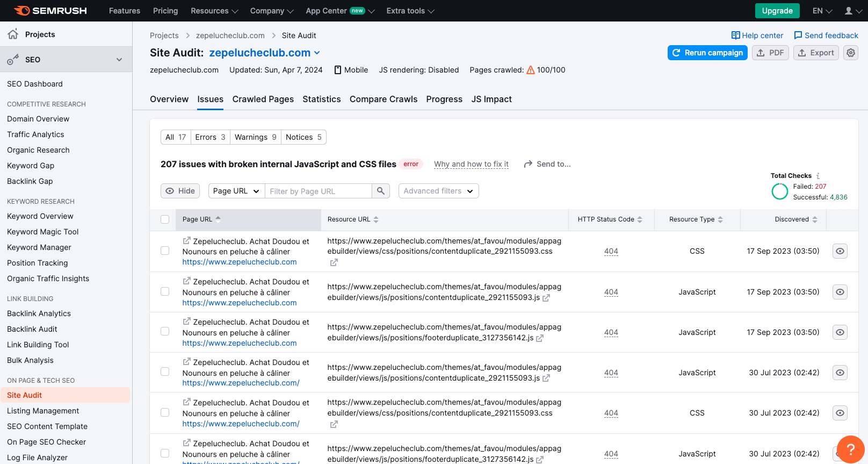The height and width of the screenshot is (464, 868).
Task: Click the Projects home icon in sidebar
Action: tap(13, 34)
